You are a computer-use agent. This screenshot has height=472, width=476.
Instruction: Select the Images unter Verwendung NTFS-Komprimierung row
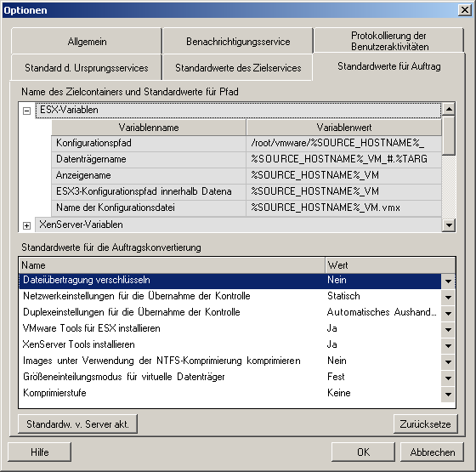pos(230,361)
